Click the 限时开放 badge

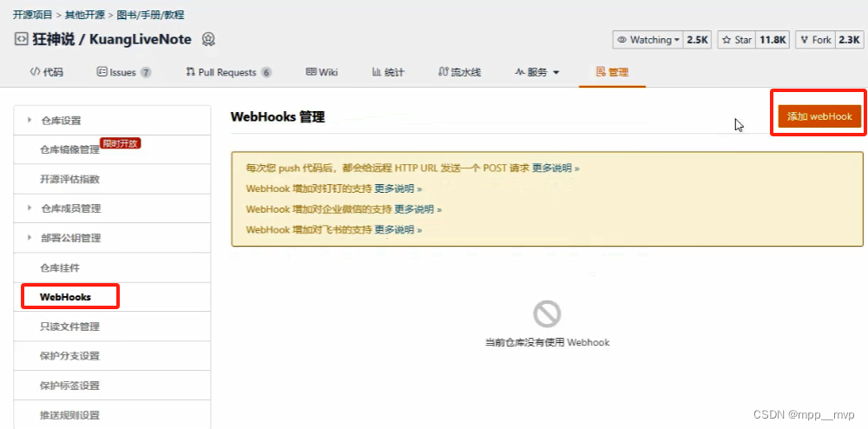tap(121, 143)
